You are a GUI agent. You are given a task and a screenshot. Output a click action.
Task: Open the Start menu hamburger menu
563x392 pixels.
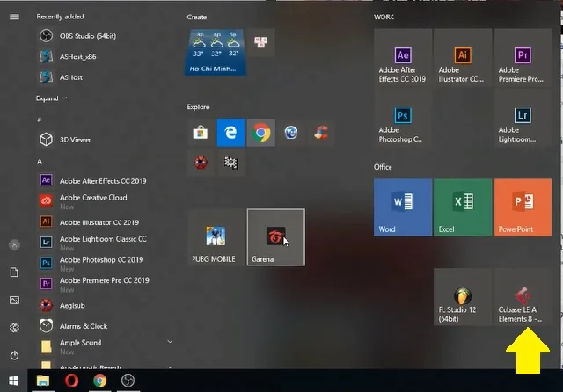point(14,17)
